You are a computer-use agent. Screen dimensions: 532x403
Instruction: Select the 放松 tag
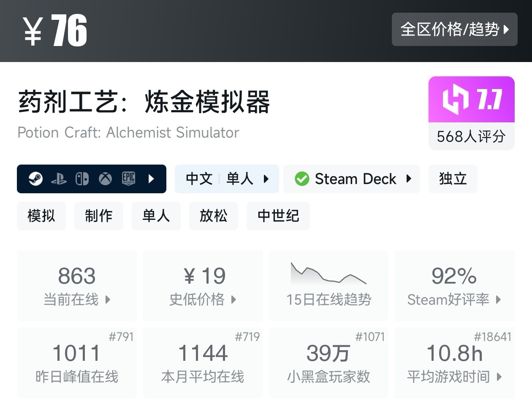(214, 216)
